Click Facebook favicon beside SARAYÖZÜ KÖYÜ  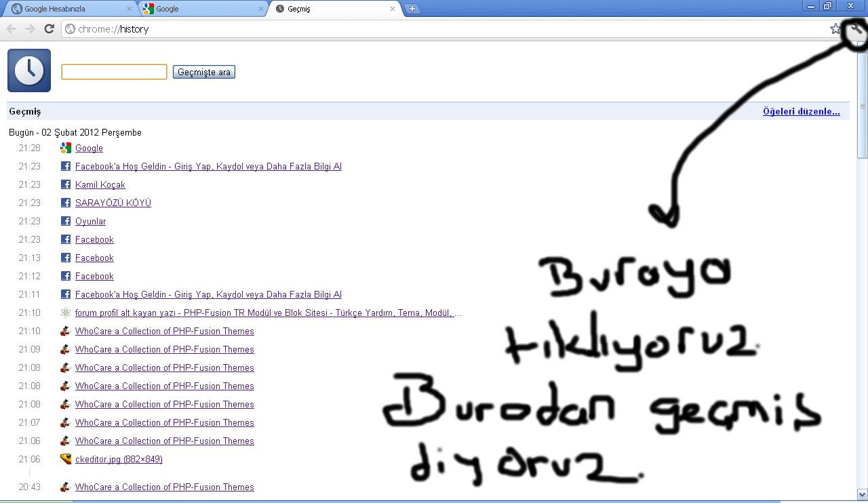click(x=66, y=203)
